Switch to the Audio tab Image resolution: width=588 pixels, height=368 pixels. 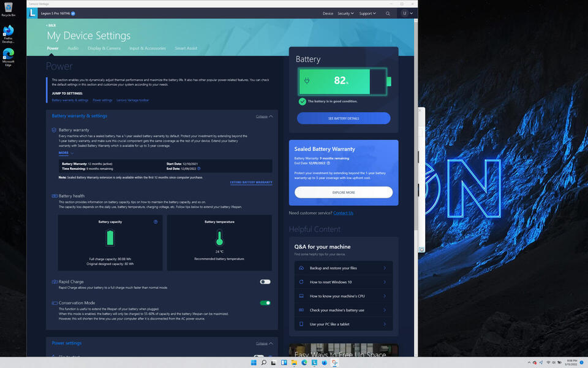click(x=73, y=48)
